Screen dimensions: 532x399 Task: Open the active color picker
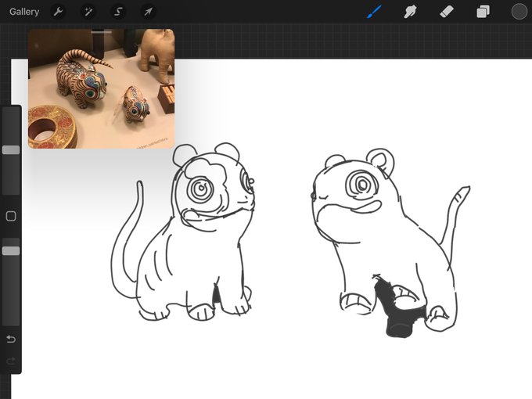pos(519,12)
